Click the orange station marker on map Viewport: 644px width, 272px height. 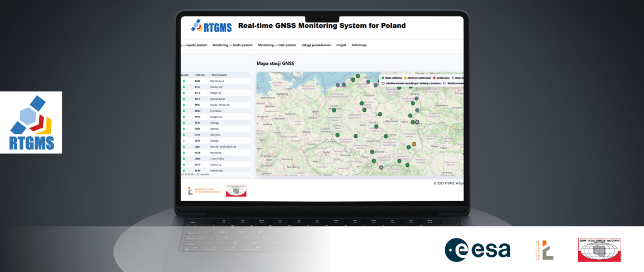(414, 144)
